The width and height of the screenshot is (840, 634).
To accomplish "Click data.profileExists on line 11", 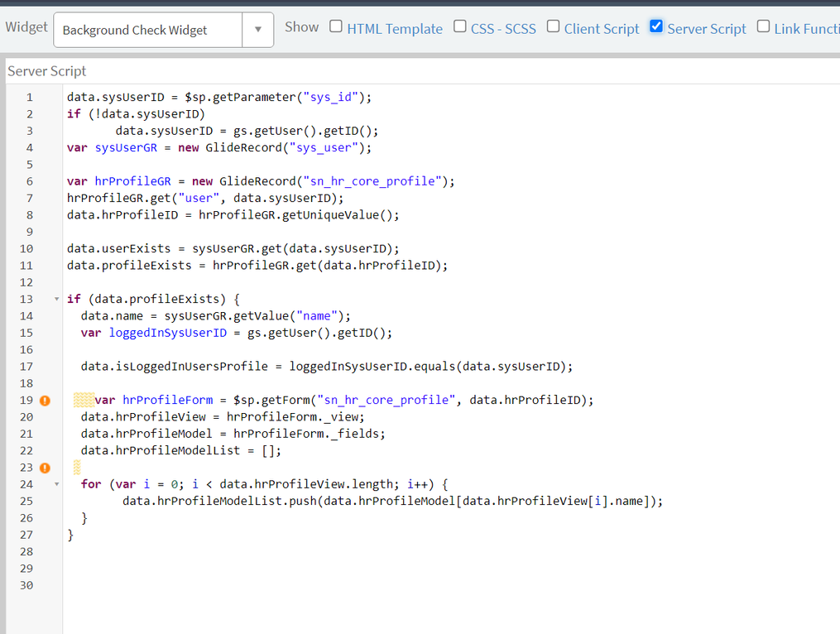I will [x=129, y=266].
